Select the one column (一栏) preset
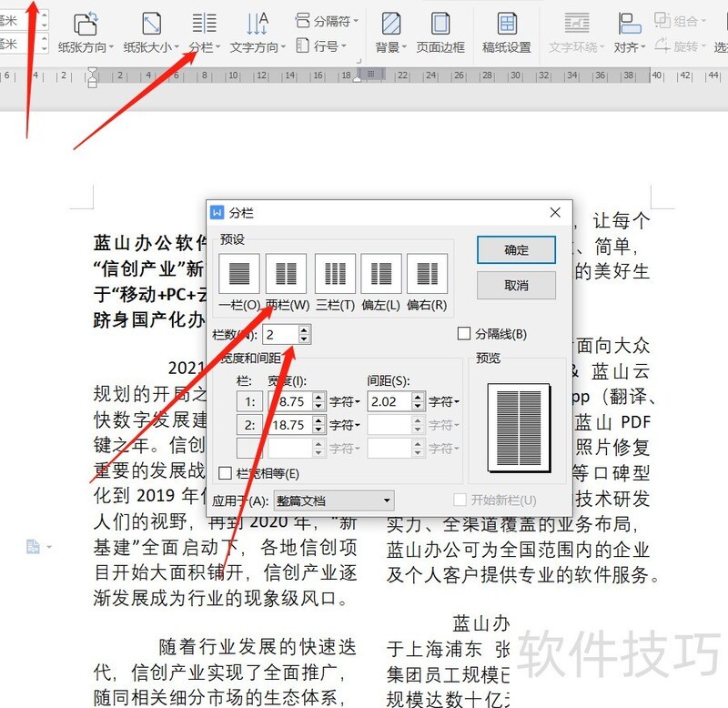 [239, 273]
